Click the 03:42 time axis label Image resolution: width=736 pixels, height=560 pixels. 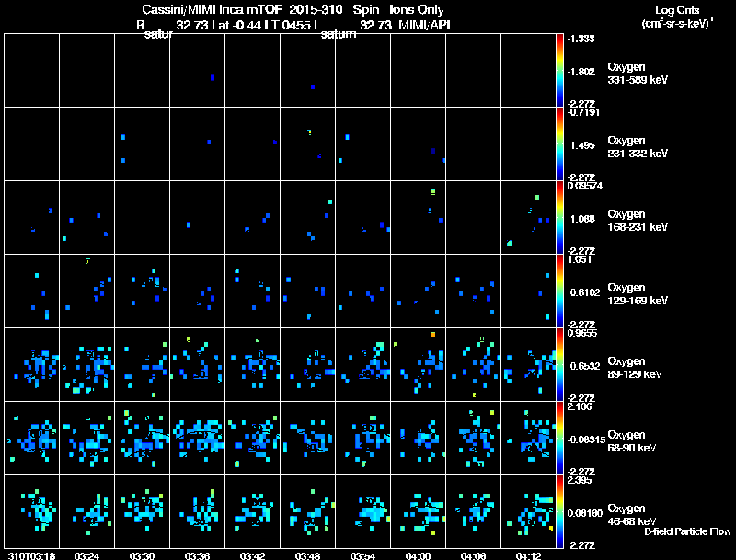[252, 555]
